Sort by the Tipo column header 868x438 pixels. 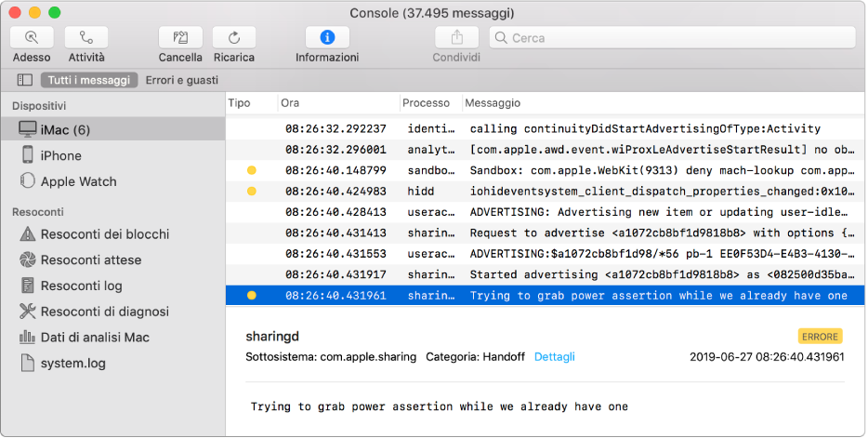coord(239,103)
